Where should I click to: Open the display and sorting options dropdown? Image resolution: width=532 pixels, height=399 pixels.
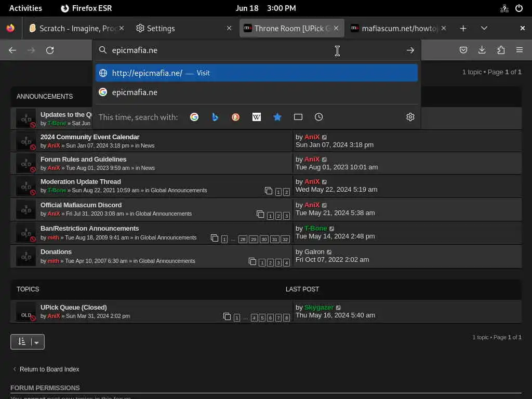[x=28, y=342]
